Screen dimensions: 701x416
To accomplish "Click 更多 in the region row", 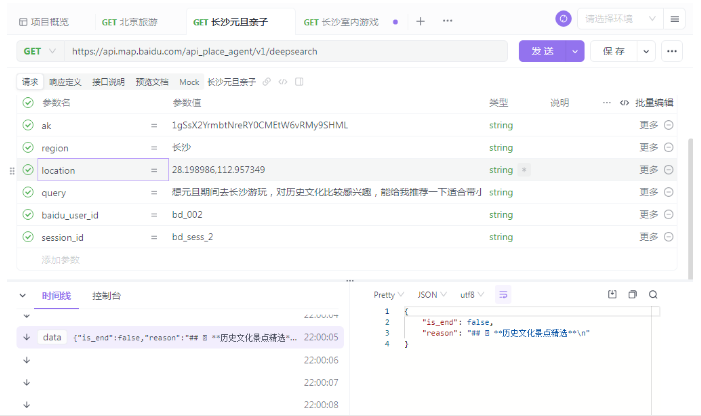I will tap(648, 147).
